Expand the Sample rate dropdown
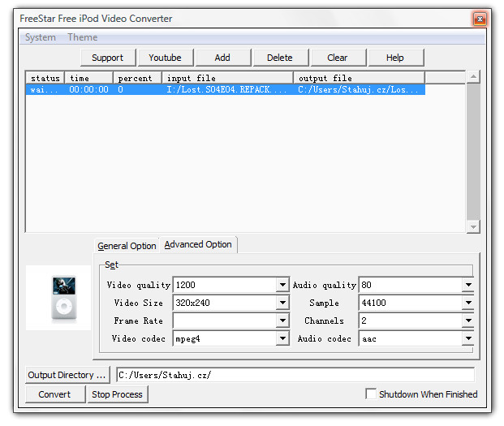This screenshot has width=504, height=426. pos(468,303)
